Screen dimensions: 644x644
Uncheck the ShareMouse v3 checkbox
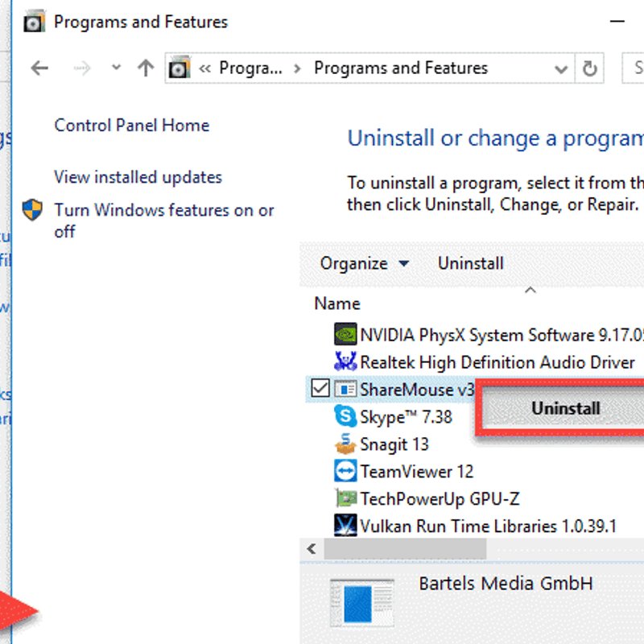point(320,388)
